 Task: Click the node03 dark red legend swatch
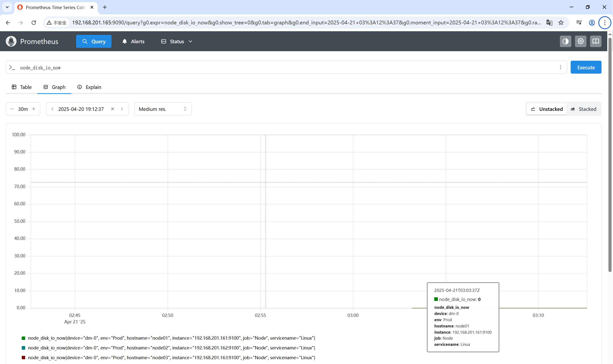23,358
